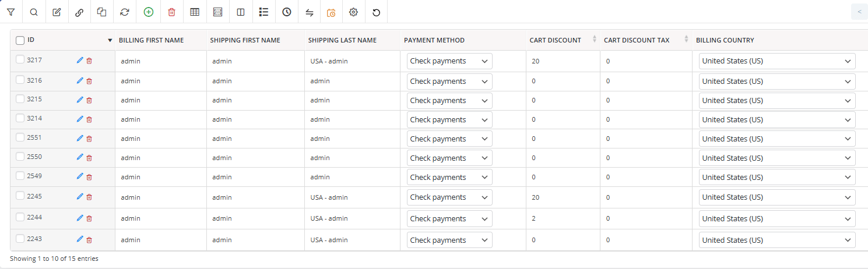Viewport: 868px width, 269px height.
Task: Delete order 2243 using its row trash icon
Action: click(x=89, y=239)
